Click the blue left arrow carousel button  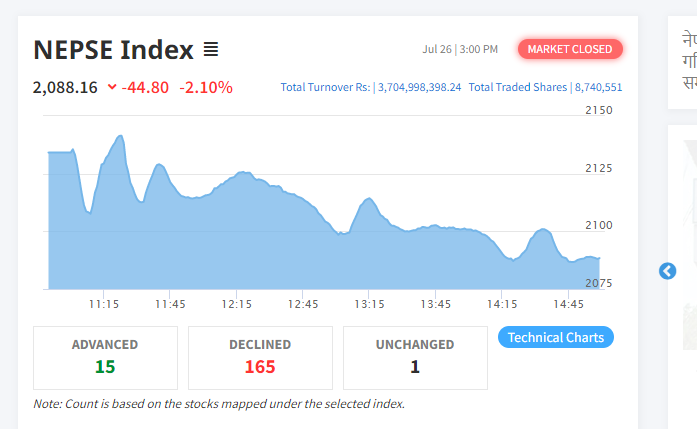(x=668, y=271)
